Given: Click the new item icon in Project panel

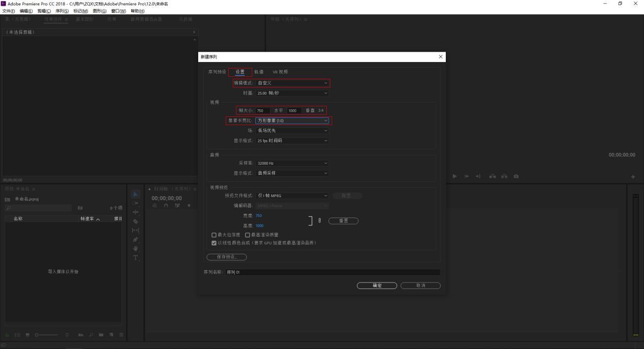Looking at the screenshot, I should [x=111, y=335].
